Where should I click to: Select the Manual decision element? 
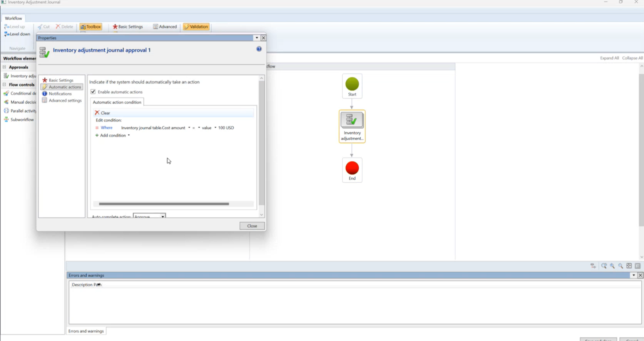pyautogui.click(x=20, y=102)
